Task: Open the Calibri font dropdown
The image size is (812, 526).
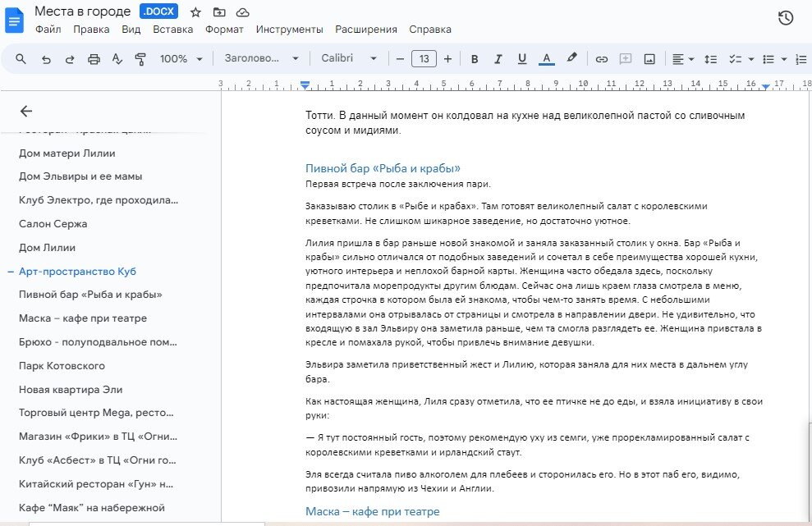Action: tap(348, 58)
